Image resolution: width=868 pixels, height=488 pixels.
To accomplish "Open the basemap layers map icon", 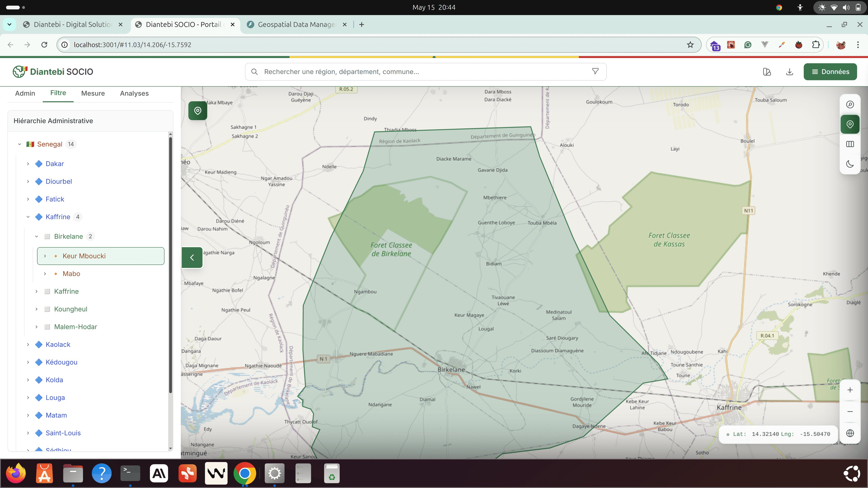I will (x=850, y=144).
